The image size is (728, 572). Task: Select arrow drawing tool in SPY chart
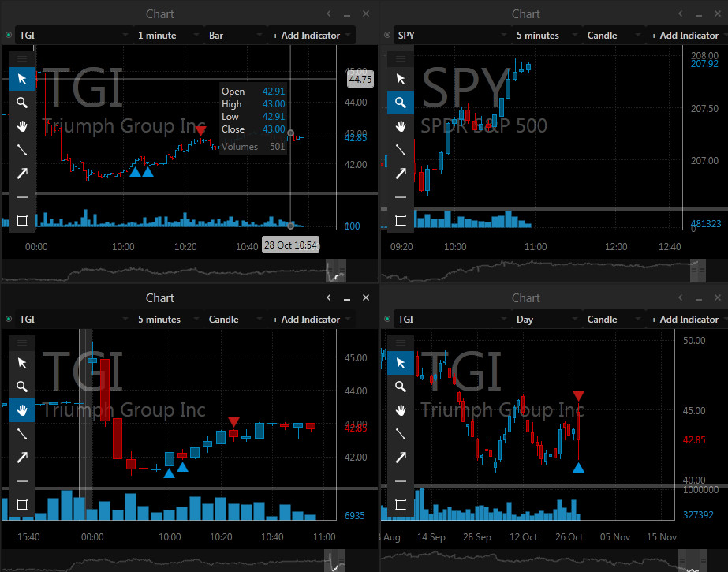point(401,174)
